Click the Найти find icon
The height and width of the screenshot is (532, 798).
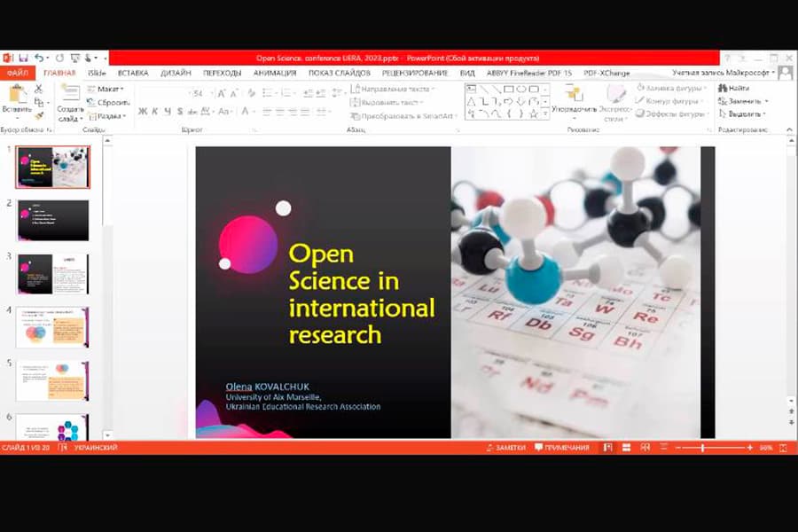[x=734, y=88]
